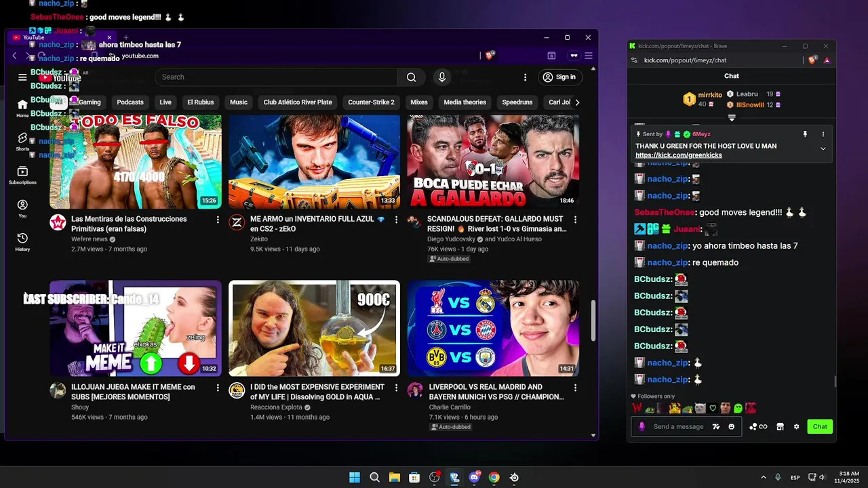
Task: Insert the white cat emote
Action: point(701,408)
